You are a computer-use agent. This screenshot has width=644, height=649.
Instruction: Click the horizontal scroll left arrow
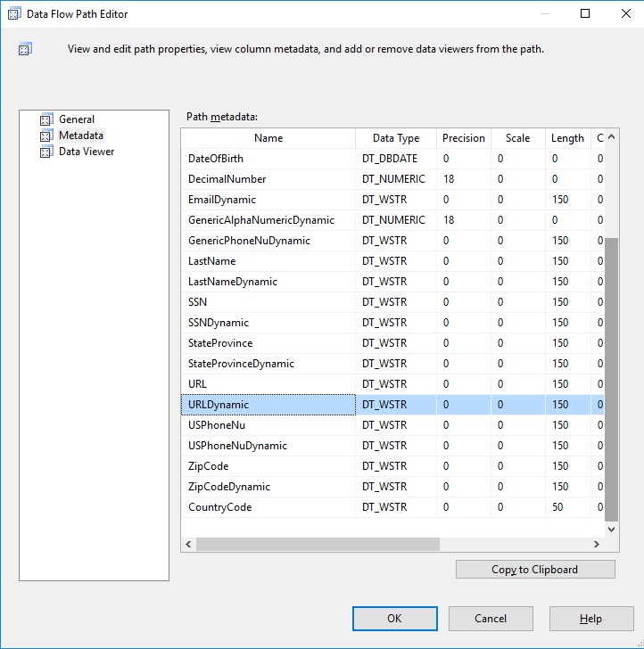click(x=188, y=545)
